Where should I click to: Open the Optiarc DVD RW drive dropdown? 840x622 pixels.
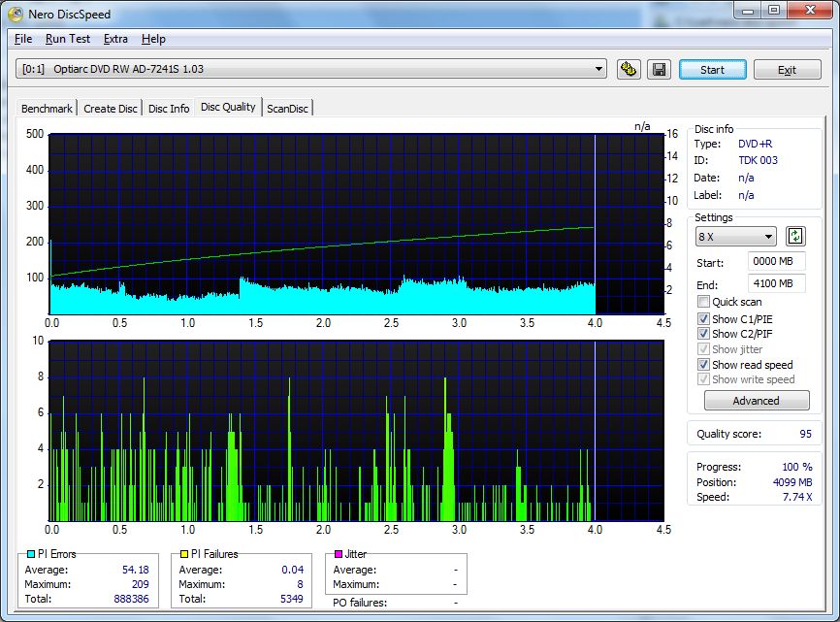[x=599, y=69]
